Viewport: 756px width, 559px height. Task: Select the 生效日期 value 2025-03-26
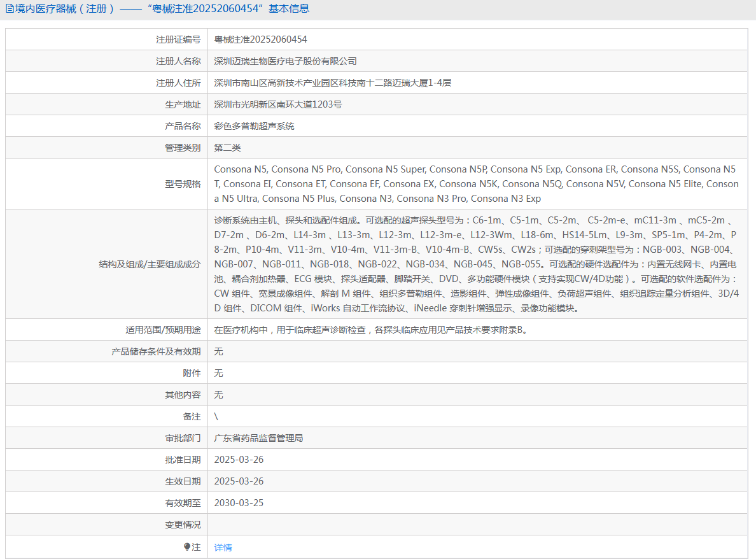point(239,481)
